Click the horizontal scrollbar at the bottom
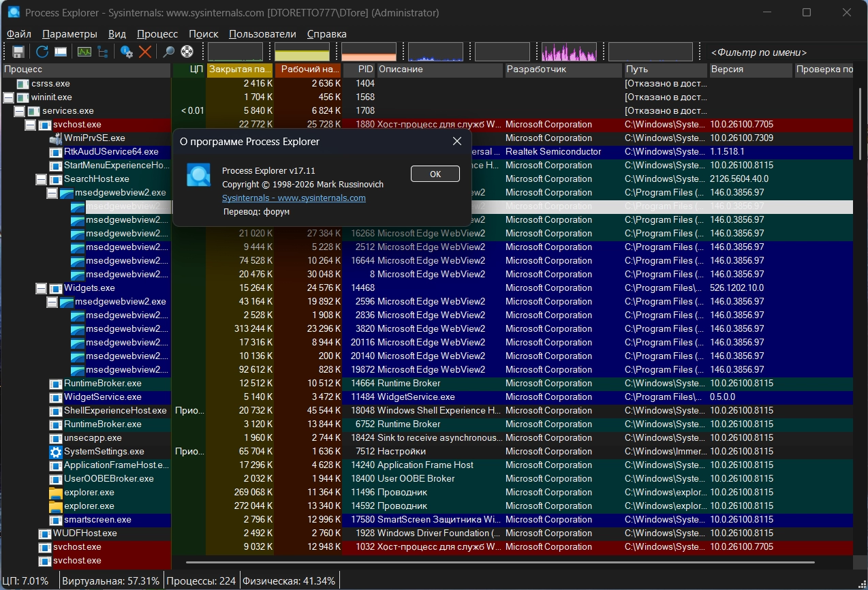868x590 pixels. [500, 563]
